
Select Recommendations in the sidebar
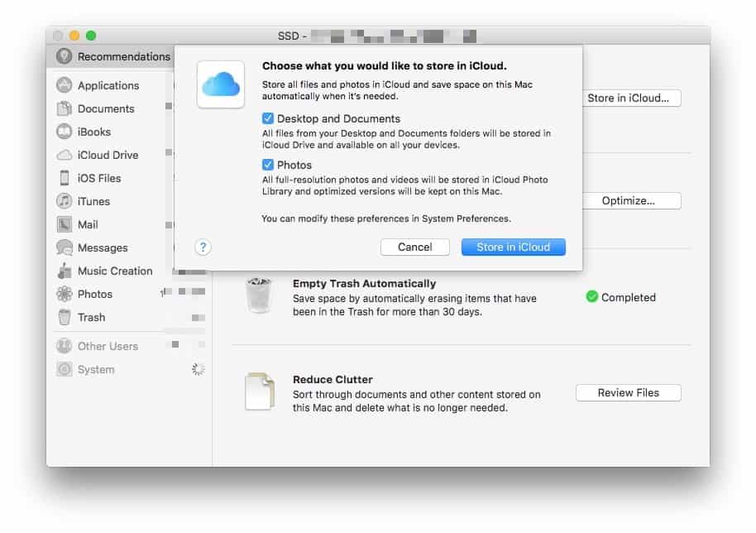pos(123,56)
